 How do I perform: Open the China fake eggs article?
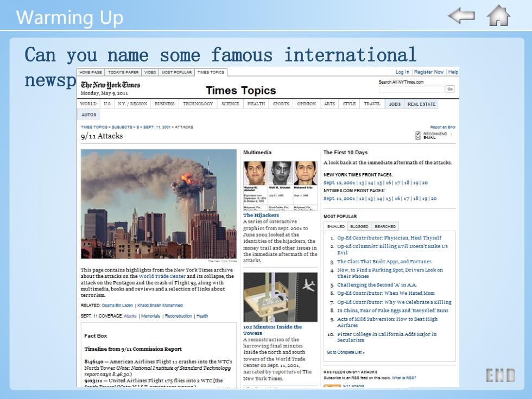pyautogui.click(x=392, y=311)
